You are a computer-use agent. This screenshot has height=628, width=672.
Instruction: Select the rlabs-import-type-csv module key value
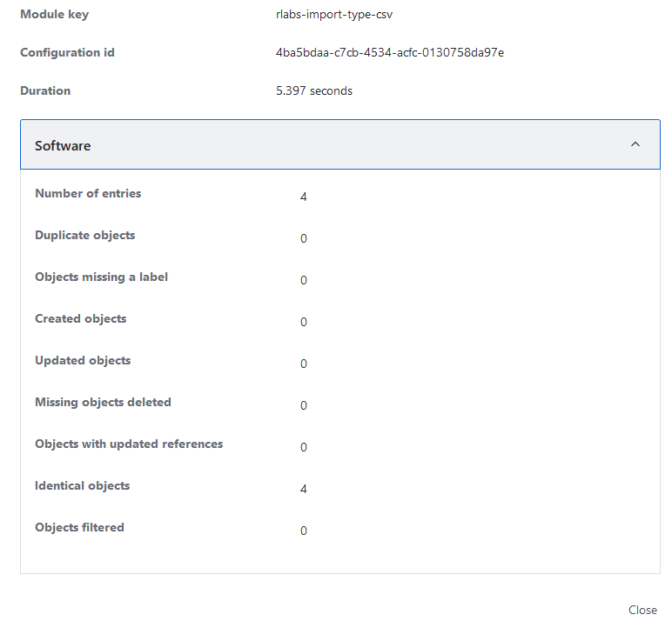pos(334,15)
